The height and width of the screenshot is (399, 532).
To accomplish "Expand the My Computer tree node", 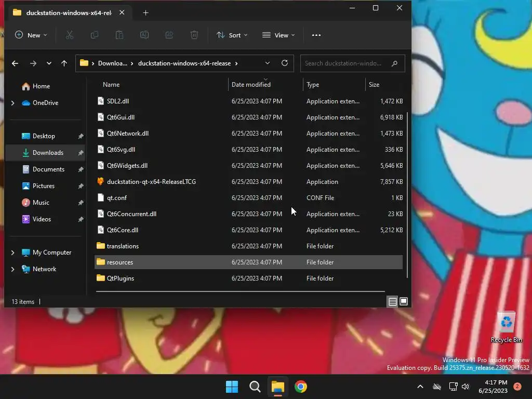I will (x=13, y=252).
